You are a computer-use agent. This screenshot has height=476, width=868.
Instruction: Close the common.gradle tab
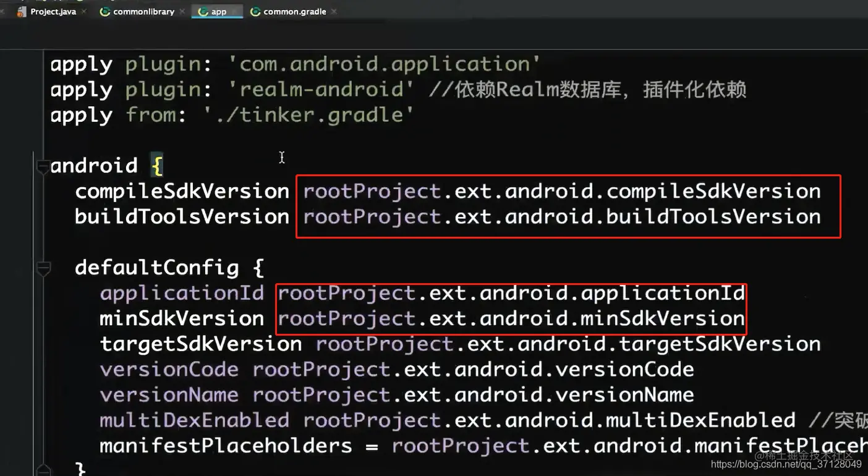pyautogui.click(x=334, y=12)
